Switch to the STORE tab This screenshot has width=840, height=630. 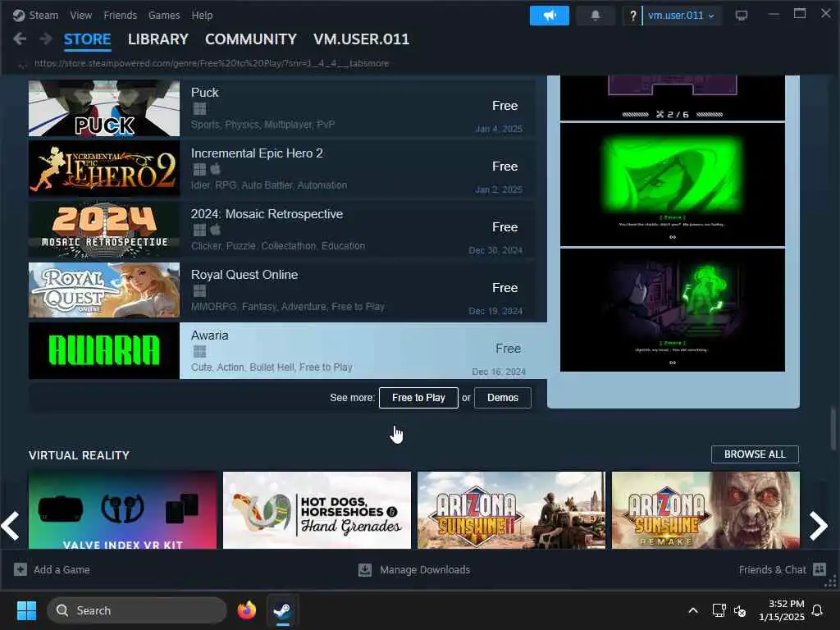87,39
